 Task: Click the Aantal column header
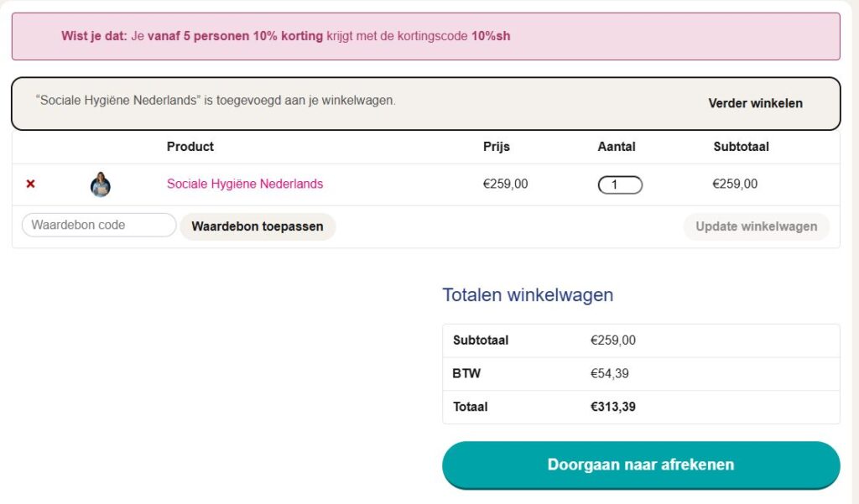tap(617, 147)
